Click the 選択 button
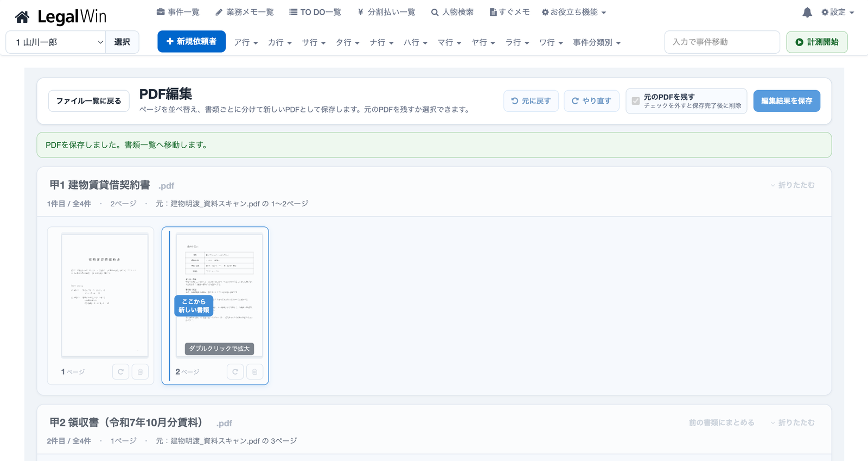The image size is (868, 461). click(122, 42)
